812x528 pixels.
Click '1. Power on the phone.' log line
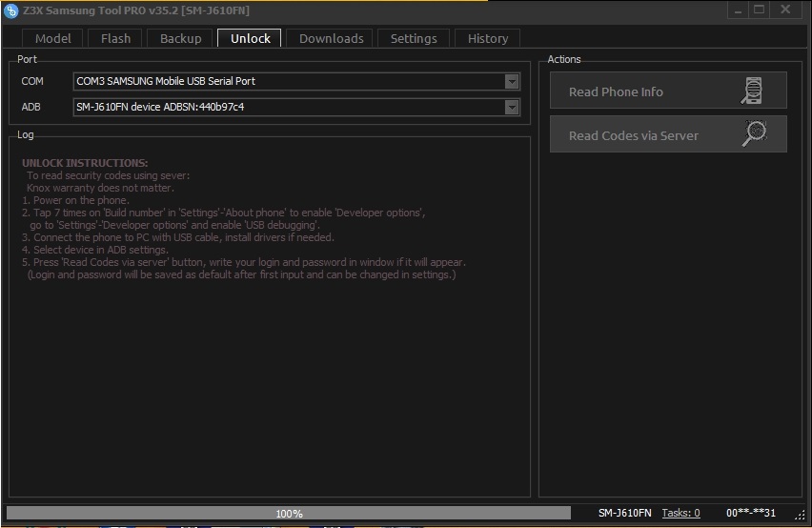point(75,200)
